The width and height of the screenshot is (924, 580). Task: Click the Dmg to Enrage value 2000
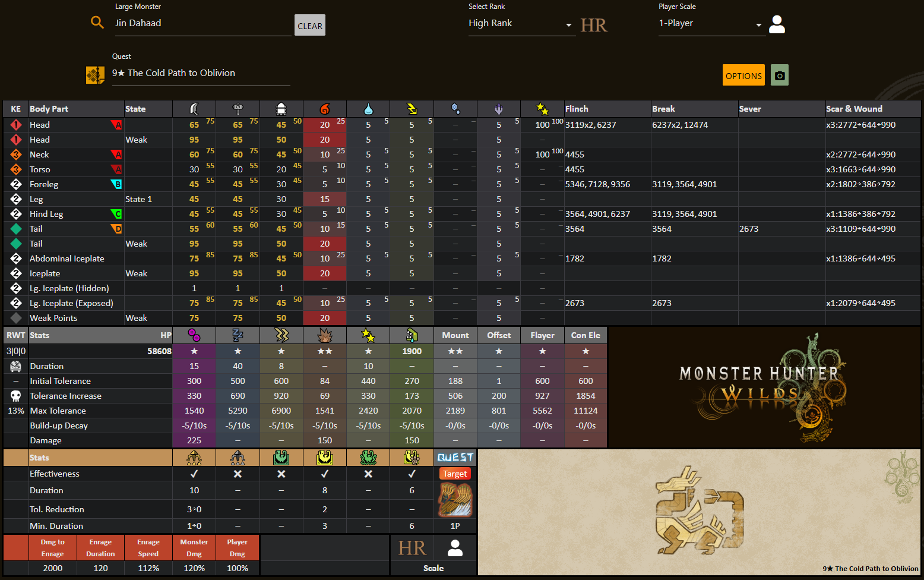pos(52,568)
